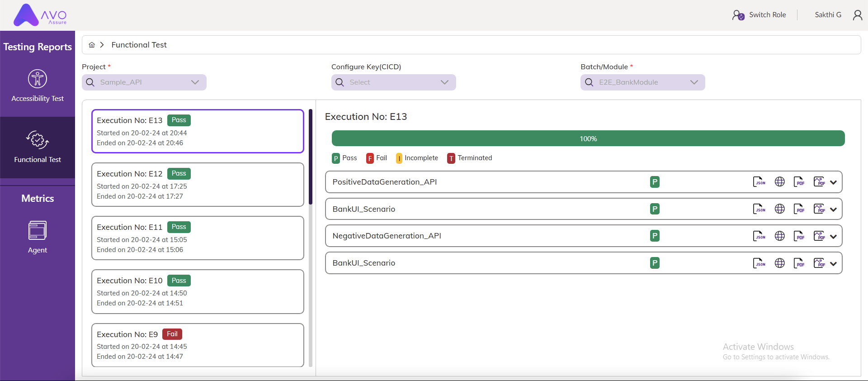Click the search icon in Configure Key field
The height and width of the screenshot is (381, 868).
coord(340,82)
